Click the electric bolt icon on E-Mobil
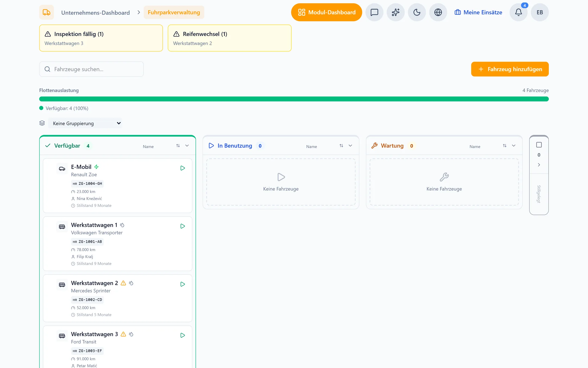 point(96,167)
